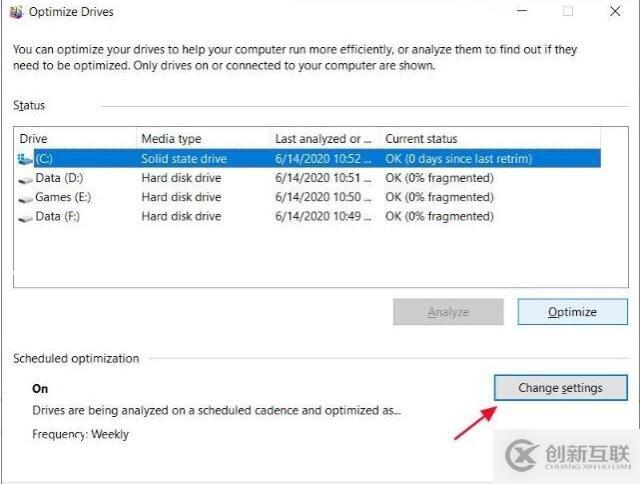
Task: Click the Optimize Drives title bar icon
Action: [x=15, y=12]
